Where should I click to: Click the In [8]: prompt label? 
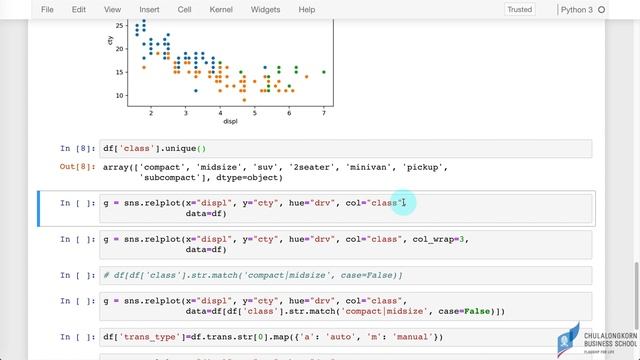[78, 149]
